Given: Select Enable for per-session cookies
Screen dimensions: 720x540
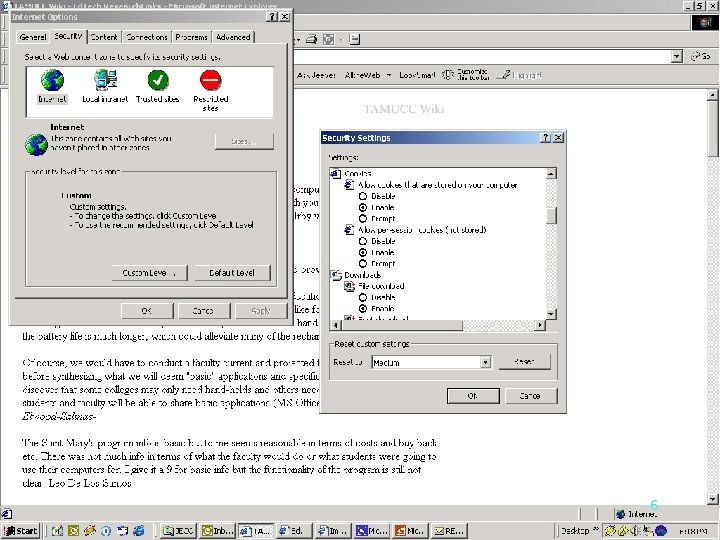Looking at the screenshot, I should [363, 253].
